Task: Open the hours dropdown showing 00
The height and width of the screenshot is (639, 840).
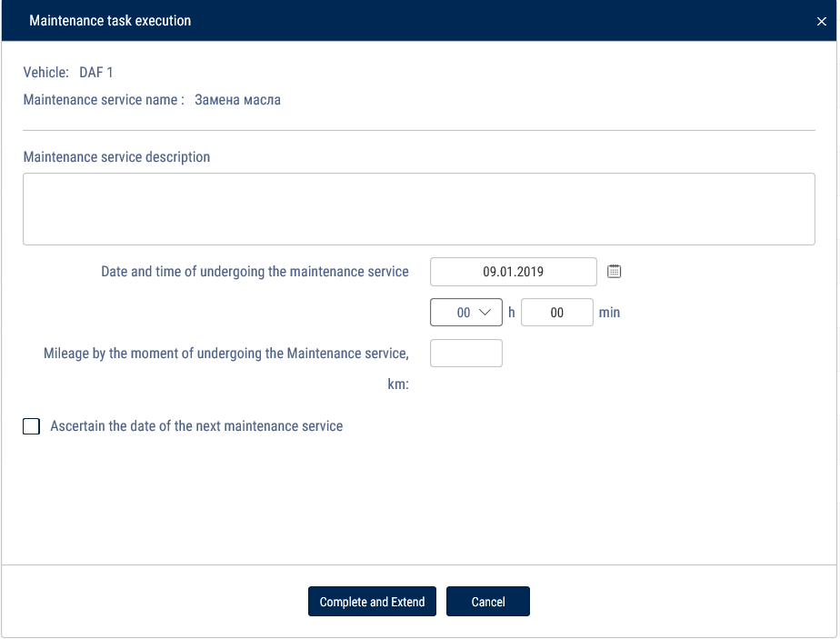Action: click(466, 313)
